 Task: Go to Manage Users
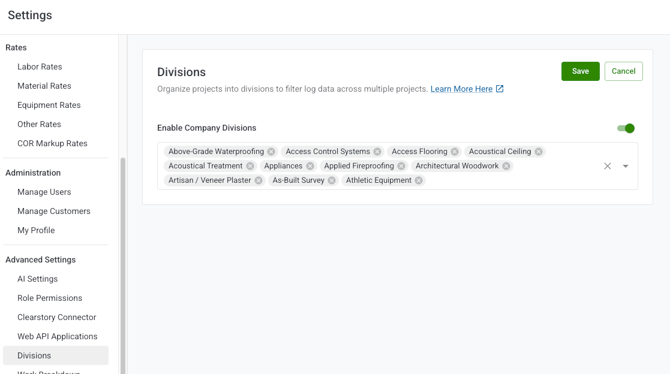(x=44, y=192)
